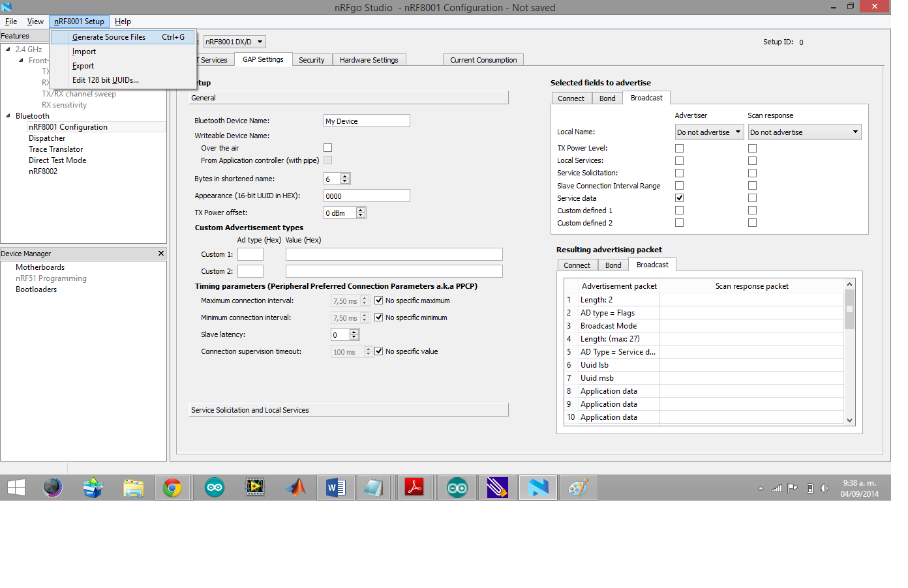Click the nRFgo Studio title bar logo

(7, 7)
